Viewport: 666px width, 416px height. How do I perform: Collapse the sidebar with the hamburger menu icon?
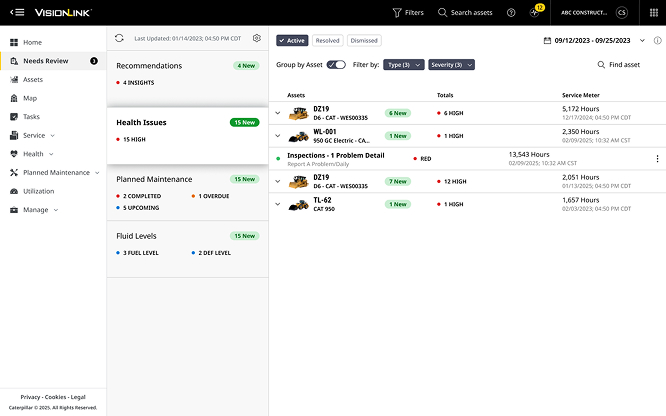[17, 12]
